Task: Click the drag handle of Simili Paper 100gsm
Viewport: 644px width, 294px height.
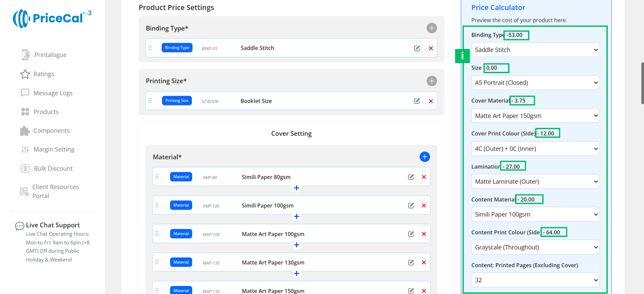Action: point(157,205)
